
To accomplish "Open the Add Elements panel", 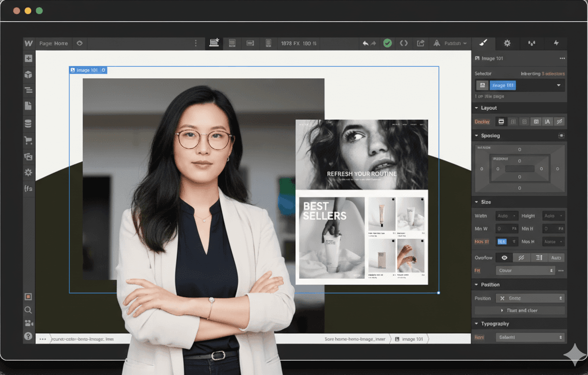I will [x=28, y=58].
